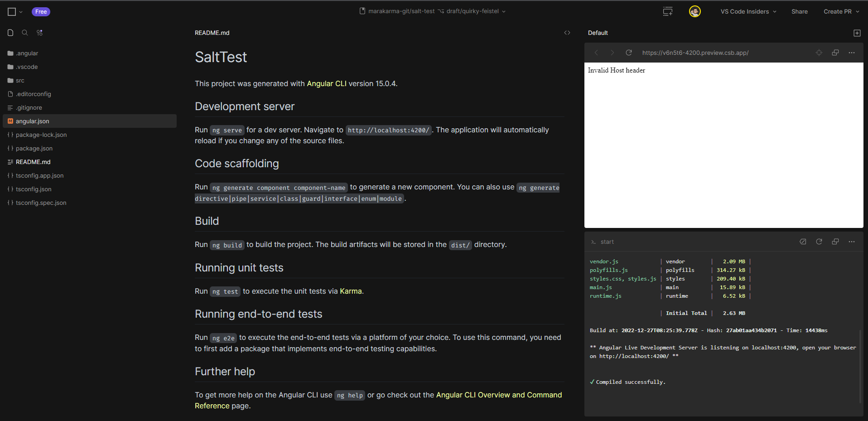Open the source control panel
This screenshot has height=421, width=868.
pyautogui.click(x=39, y=33)
